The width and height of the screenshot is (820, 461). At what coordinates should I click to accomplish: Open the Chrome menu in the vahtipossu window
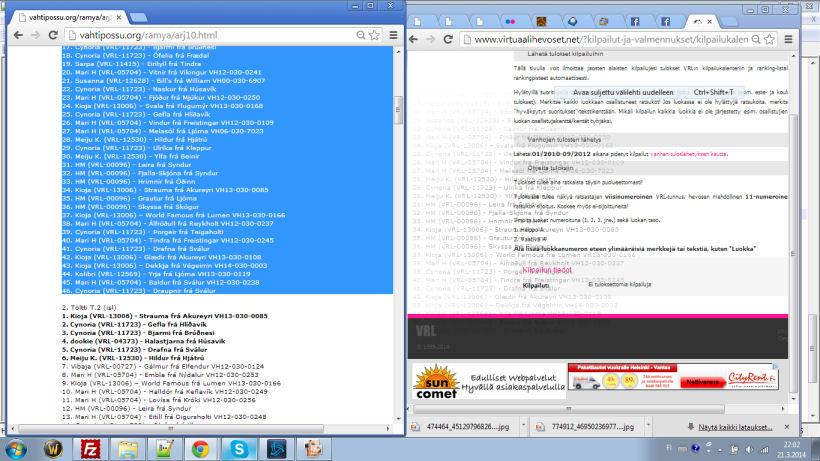[392, 35]
